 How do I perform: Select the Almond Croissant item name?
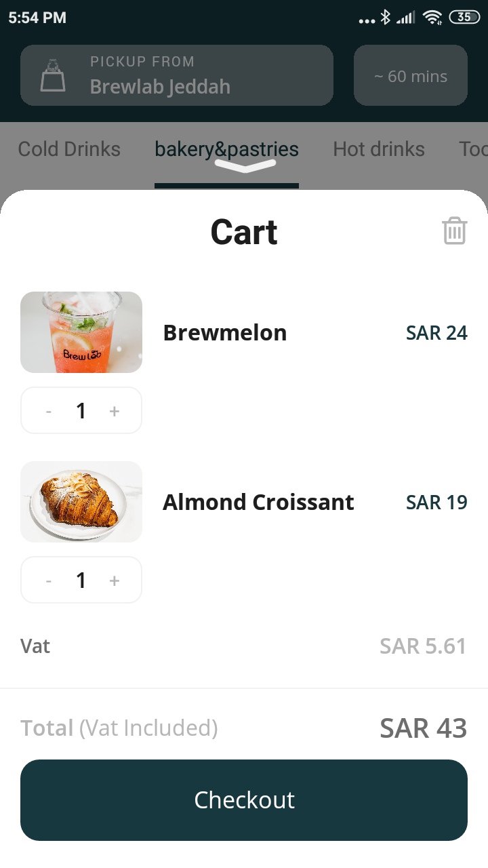tap(258, 502)
